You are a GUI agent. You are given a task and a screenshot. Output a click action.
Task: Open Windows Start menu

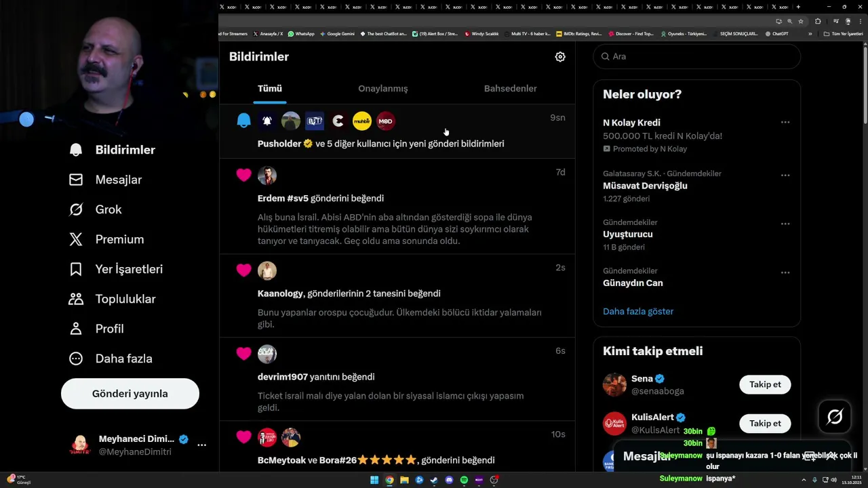(x=374, y=481)
